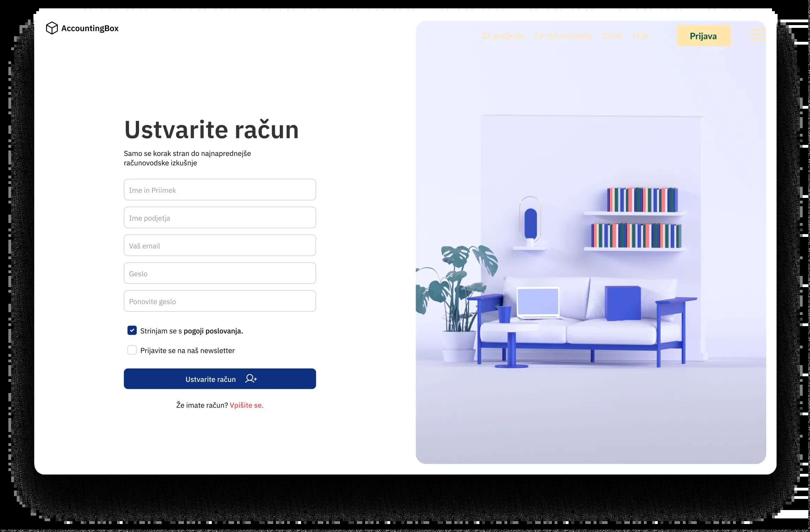
Task: Enable the newsletter subscription checkbox
Action: pyautogui.click(x=132, y=350)
